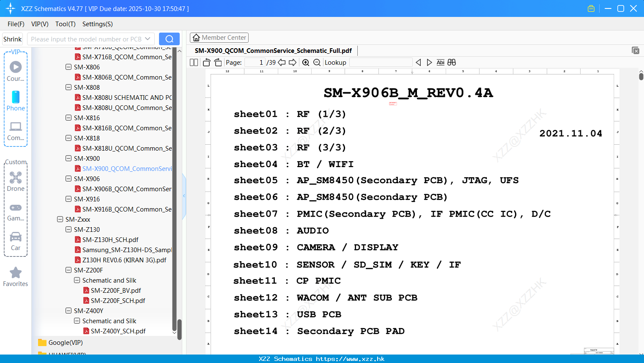Collapse the SM-X906 tree node
The height and width of the screenshot is (363, 644).
click(69, 179)
